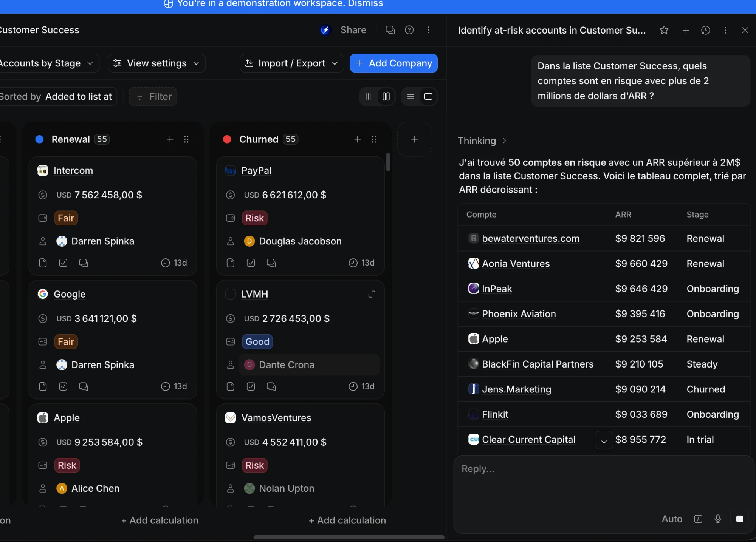Open the chat panel's three-dot menu
This screenshot has width=756, height=542.
coord(725,30)
